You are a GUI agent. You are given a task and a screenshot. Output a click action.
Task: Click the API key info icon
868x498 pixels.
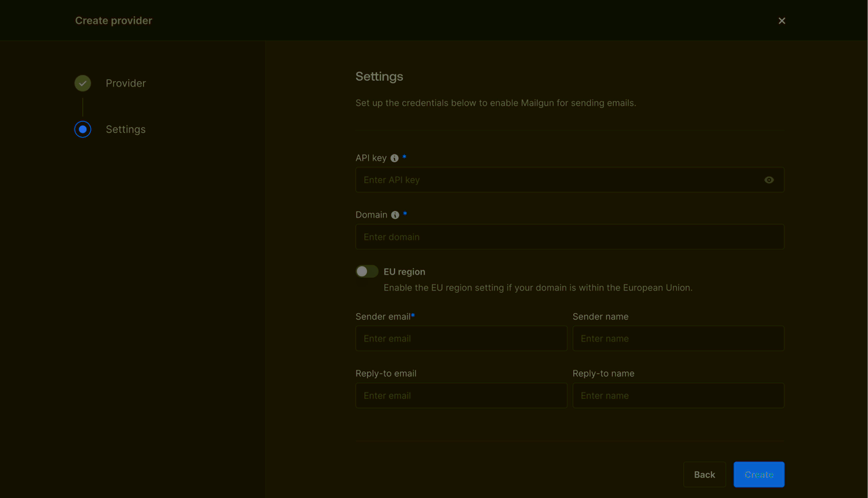click(x=395, y=159)
